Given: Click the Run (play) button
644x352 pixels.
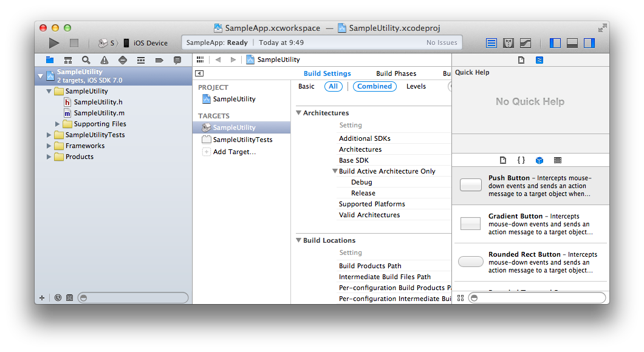Looking at the screenshot, I should pos(54,42).
